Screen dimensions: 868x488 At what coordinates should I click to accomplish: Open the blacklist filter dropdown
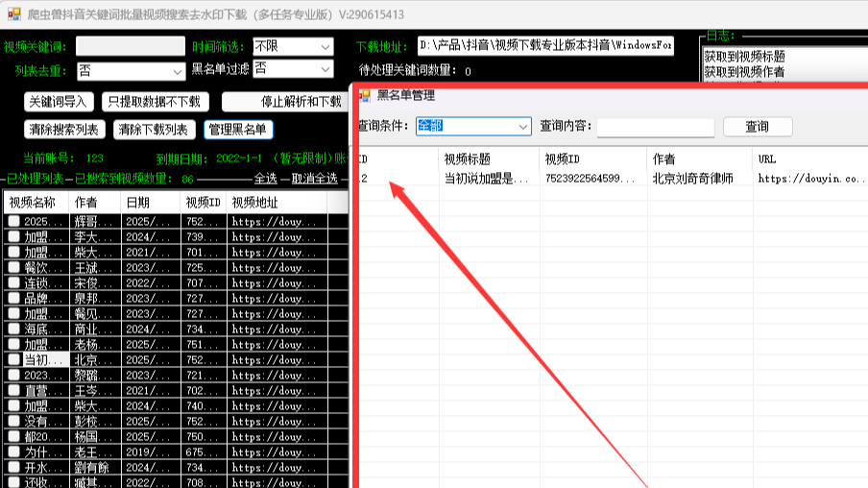[x=293, y=69]
